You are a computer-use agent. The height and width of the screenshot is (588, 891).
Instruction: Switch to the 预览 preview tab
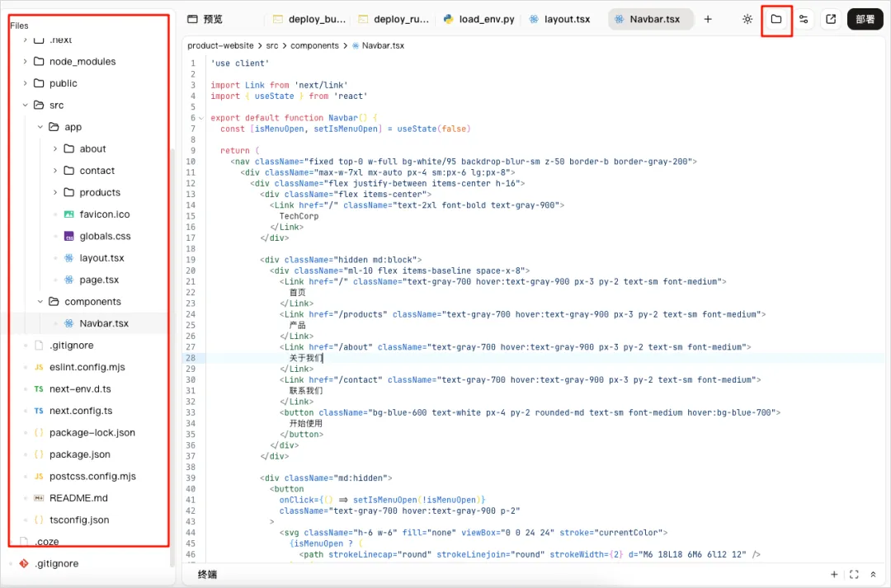(x=205, y=19)
